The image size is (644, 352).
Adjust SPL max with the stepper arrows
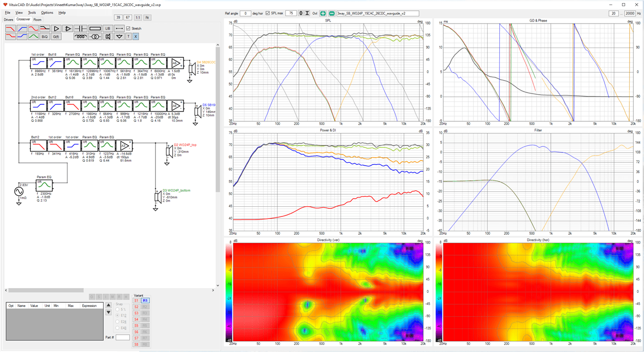click(301, 13)
